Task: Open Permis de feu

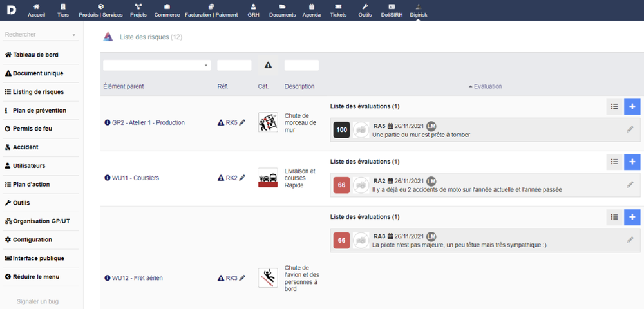Action: click(x=28, y=129)
